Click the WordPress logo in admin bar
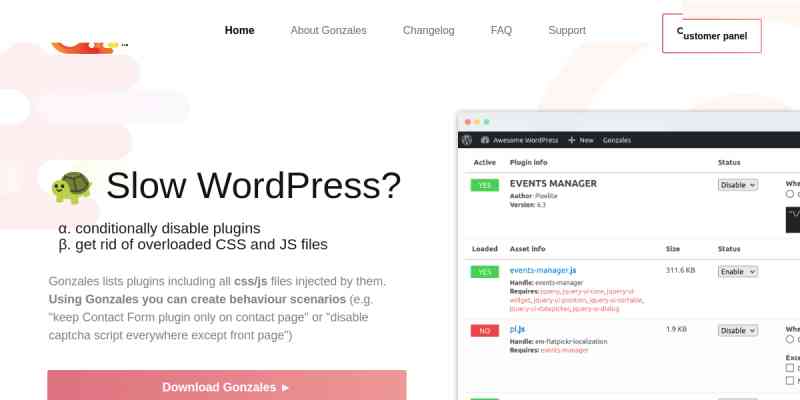This screenshot has height=400, width=800. 468,140
